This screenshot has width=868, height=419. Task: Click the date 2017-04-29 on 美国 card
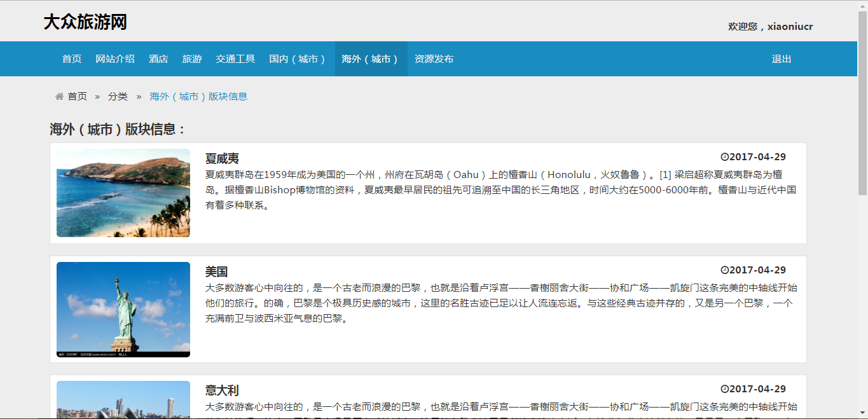click(x=757, y=270)
